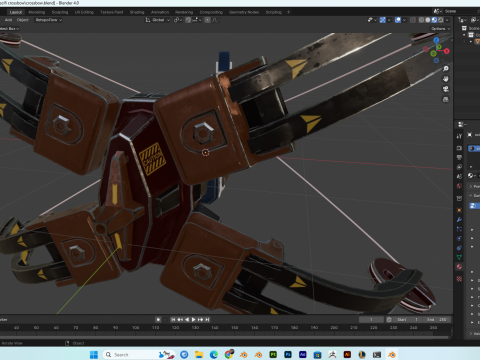
Task: Jump to timeline start frame
Action: point(173,319)
